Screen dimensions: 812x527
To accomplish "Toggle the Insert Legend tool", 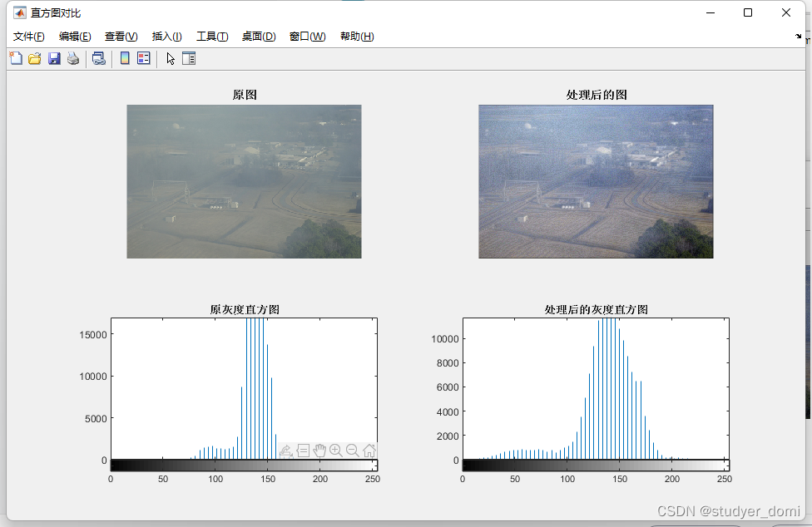I will [144, 58].
